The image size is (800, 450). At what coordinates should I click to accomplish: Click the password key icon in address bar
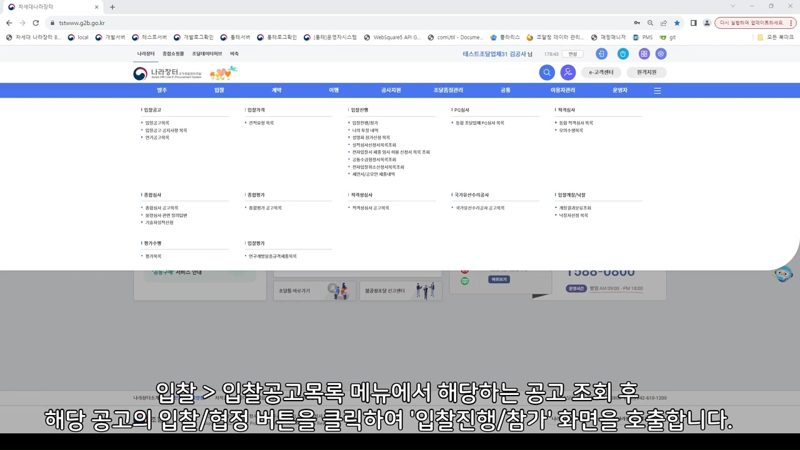(637, 23)
